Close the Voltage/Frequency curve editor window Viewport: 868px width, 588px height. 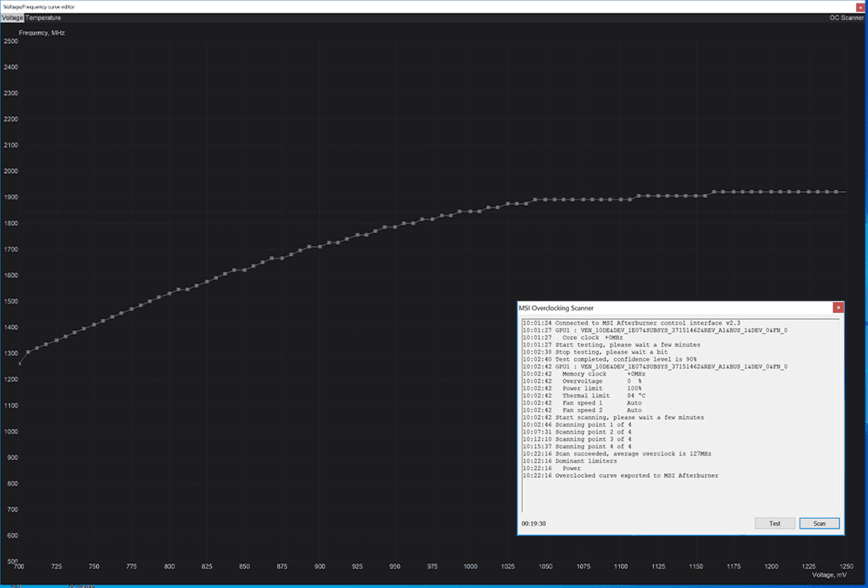(860, 7)
